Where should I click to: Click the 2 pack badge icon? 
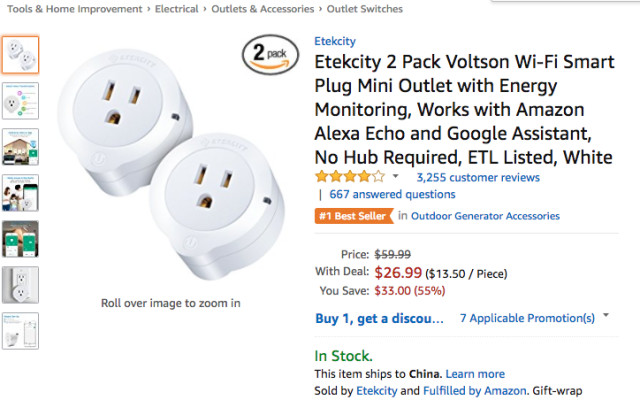coord(266,57)
